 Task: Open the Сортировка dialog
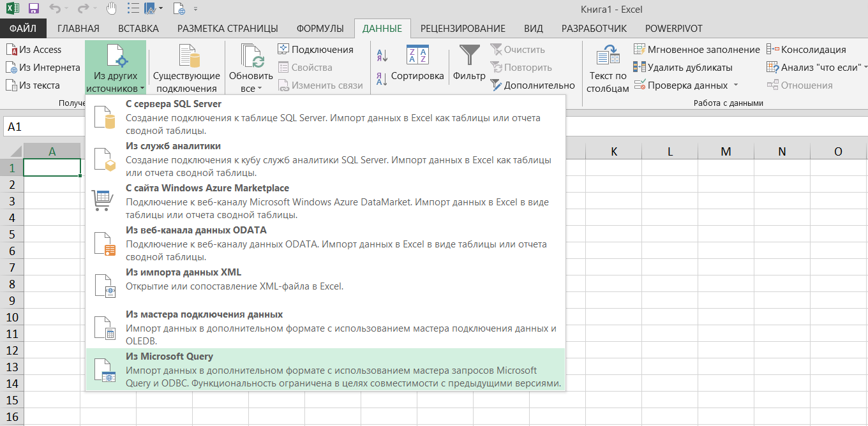(x=417, y=64)
